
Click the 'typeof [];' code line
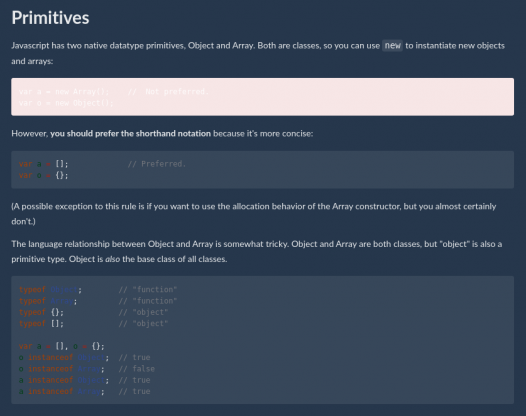click(x=41, y=324)
